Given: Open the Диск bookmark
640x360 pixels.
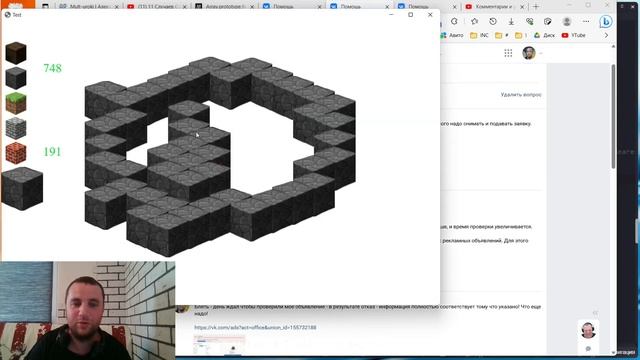Looking at the screenshot, I should coord(544,36).
